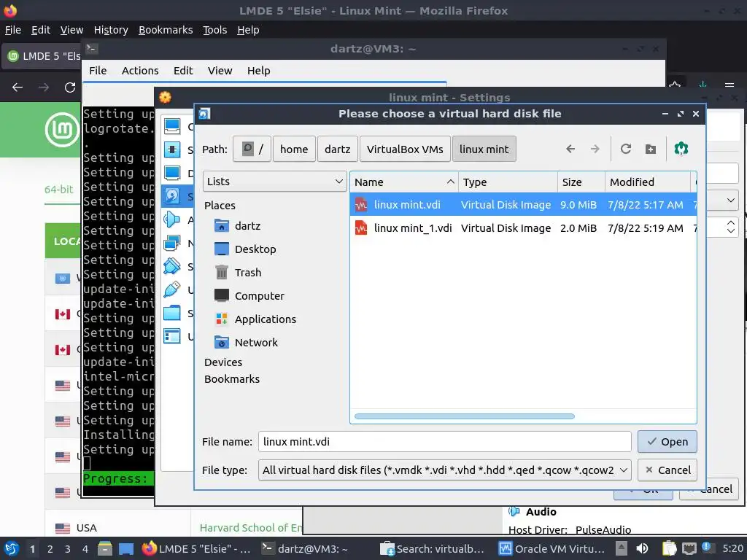Open Applications in Places list
The image size is (747, 560).
tap(255, 319)
